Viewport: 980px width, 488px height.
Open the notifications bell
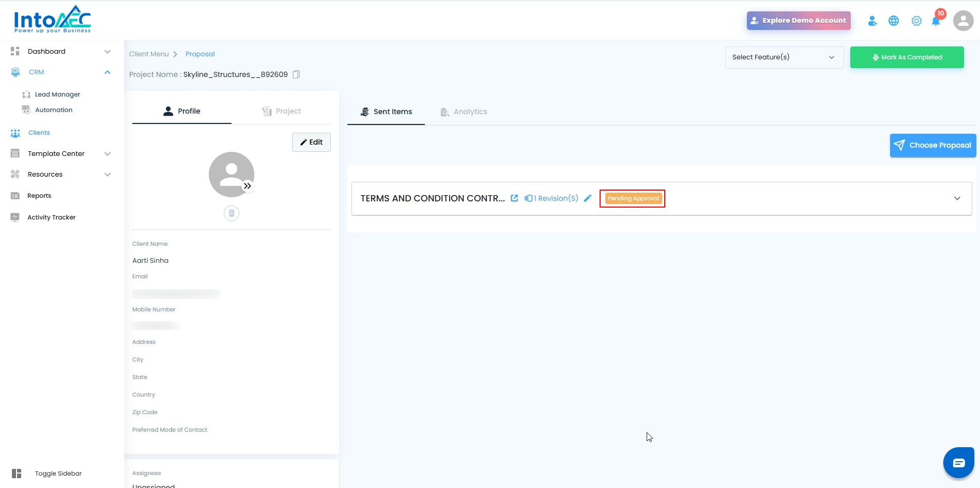pyautogui.click(x=936, y=21)
